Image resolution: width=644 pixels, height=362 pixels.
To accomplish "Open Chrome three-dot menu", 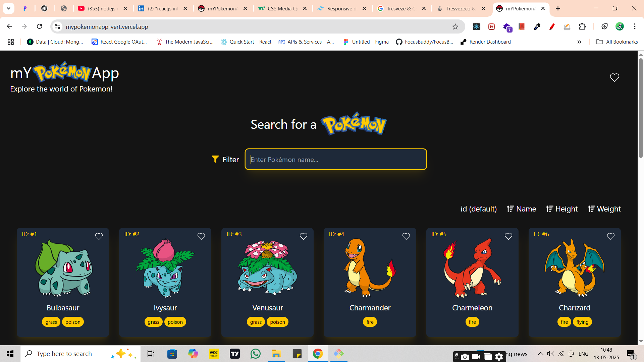I will (x=635, y=26).
